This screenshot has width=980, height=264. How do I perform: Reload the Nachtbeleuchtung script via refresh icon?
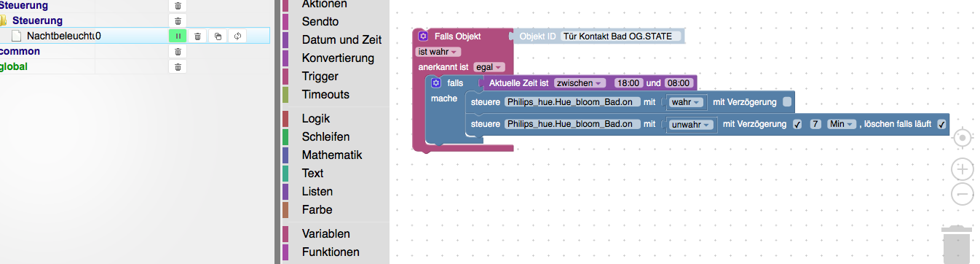click(x=237, y=36)
